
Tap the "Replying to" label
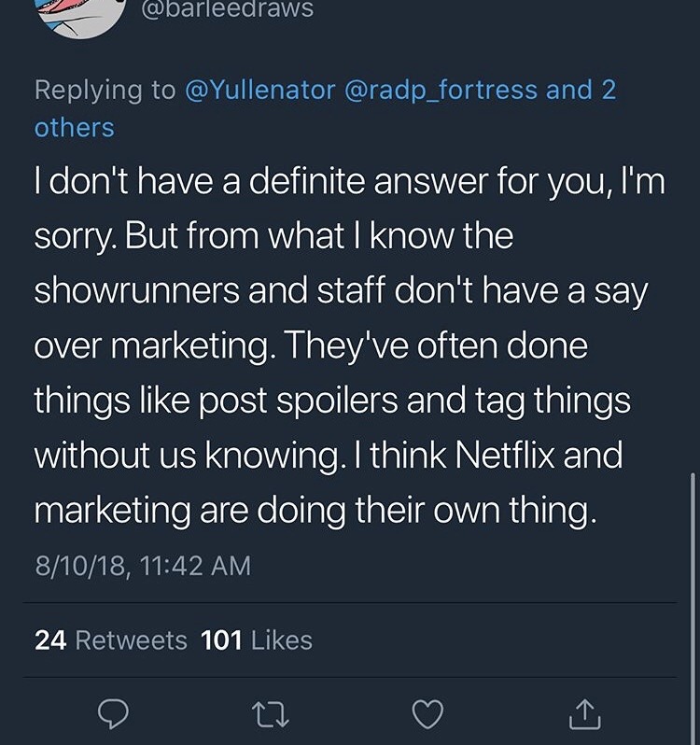[105, 90]
